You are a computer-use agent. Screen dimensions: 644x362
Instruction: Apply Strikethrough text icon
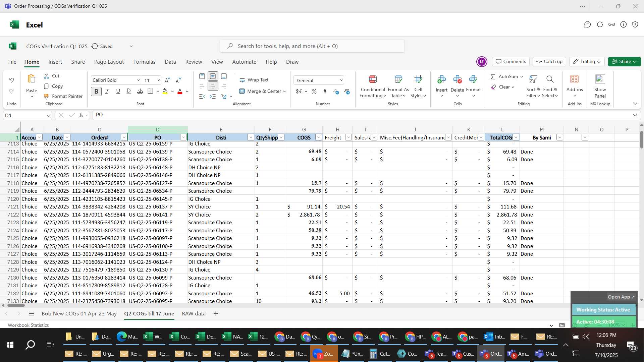pos(140,91)
